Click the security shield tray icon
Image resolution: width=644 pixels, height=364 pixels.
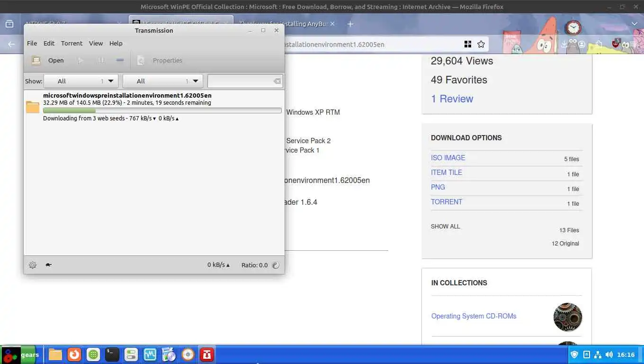click(574, 355)
